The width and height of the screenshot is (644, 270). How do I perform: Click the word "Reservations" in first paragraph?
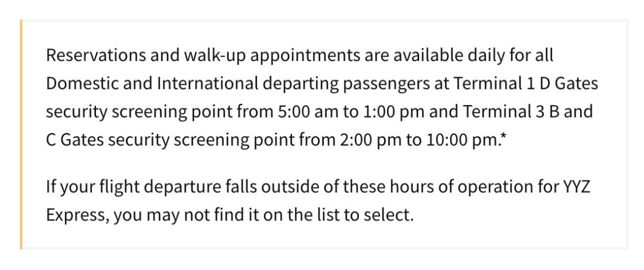(95, 55)
